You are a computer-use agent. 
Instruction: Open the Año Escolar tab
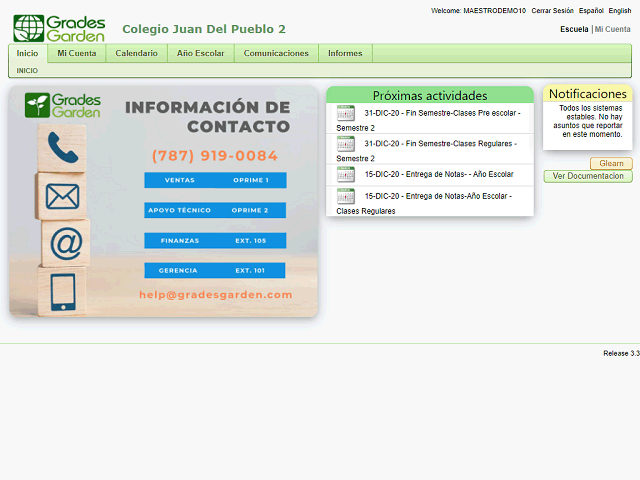coord(200,53)
